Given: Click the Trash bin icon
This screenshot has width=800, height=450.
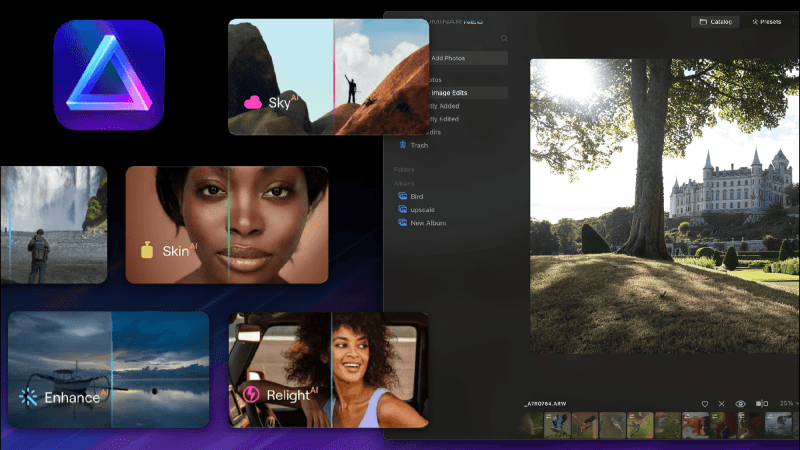Looking at the screenshot, I should (x=402, y=145).
